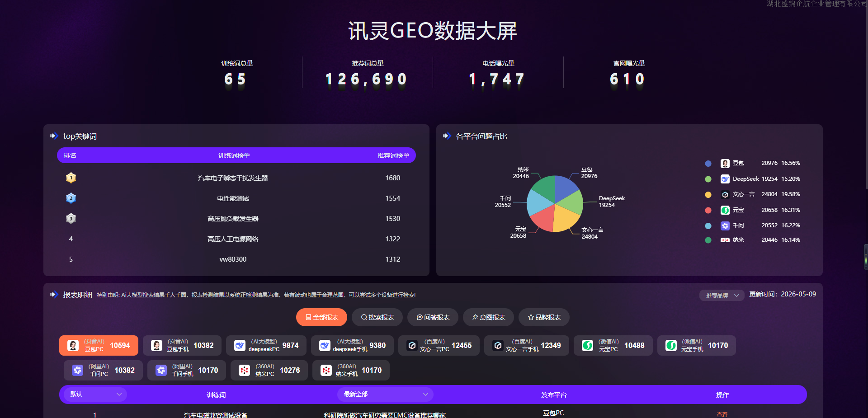Image resolution: width=868 pixels, height=418 pixels.
Task: Select the 千问手机 card icon
Action: click(161, 371)
